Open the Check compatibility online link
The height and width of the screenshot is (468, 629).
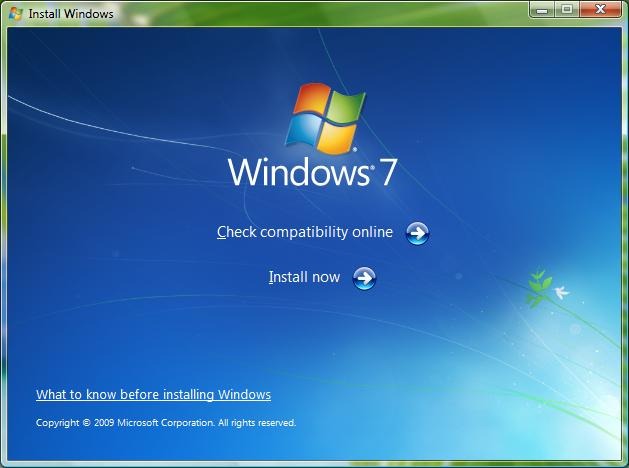[305, 232]
